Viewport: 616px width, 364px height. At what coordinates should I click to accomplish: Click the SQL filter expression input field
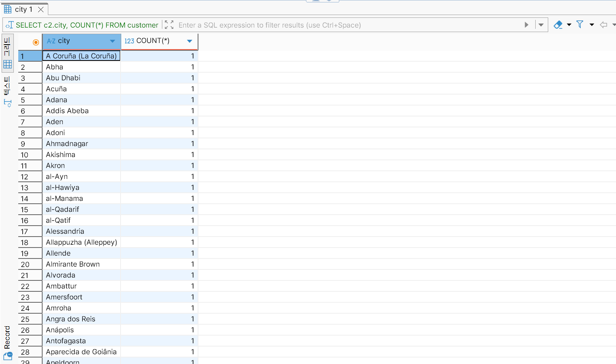pyautogui.click(x=349, y=25)
